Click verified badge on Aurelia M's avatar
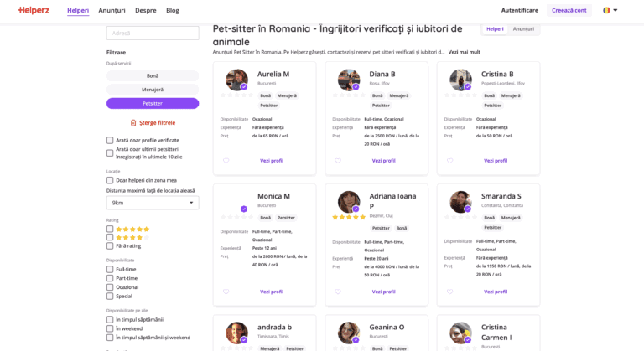The image size is (644, 351). (244, 86)
